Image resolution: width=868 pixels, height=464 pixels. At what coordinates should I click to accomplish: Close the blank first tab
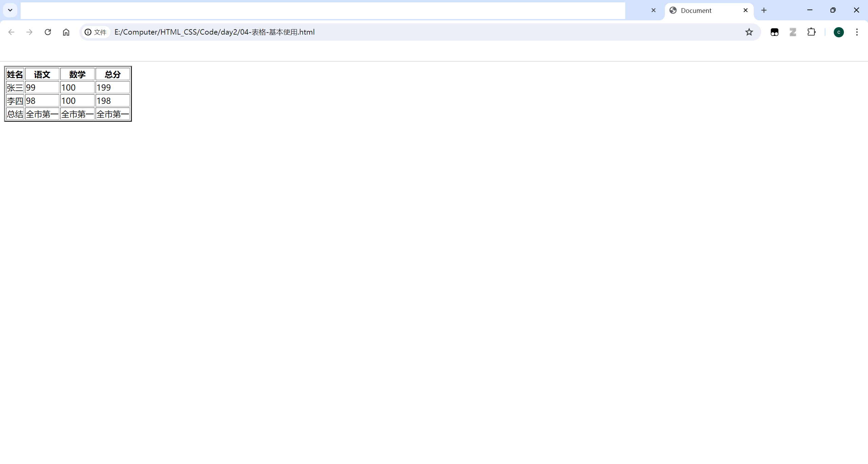tap(653, 10)
